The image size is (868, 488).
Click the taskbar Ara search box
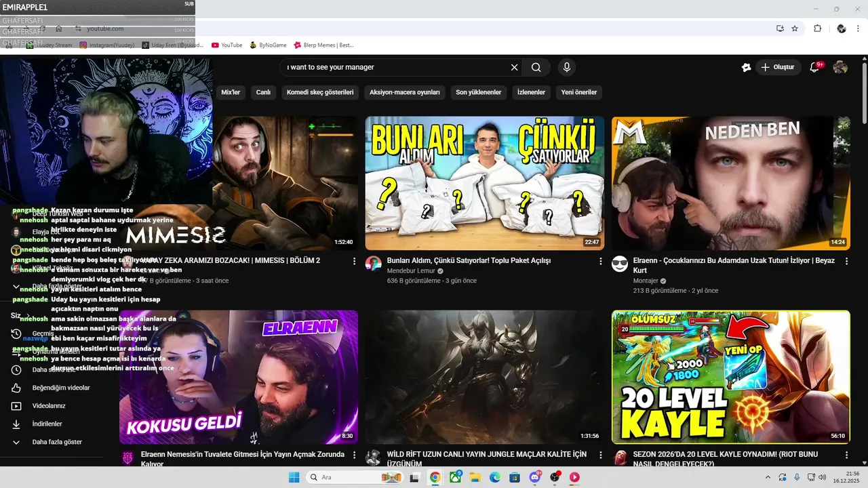click(x=355, y=477)
